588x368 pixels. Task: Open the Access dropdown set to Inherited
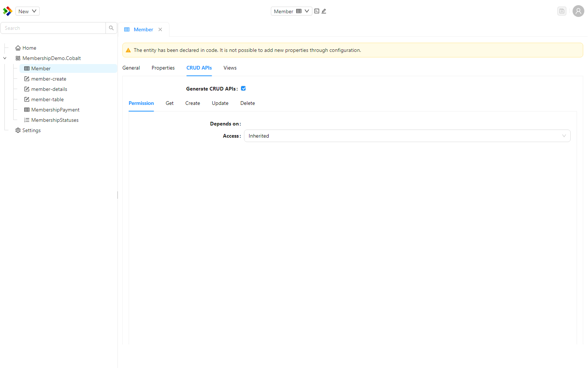pos(407,136)
